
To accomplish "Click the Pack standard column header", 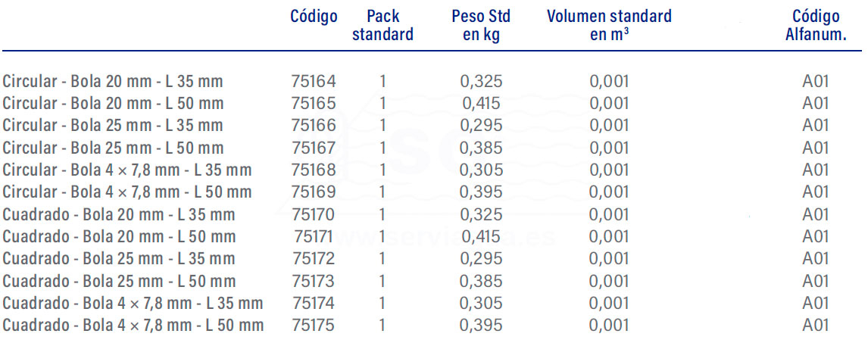I will pyautogui.click(x=382, y=26).
